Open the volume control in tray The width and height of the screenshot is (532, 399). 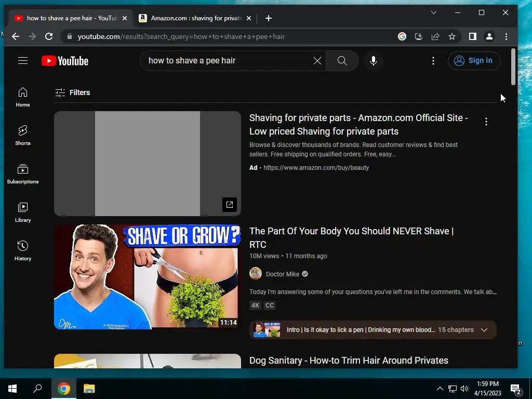click(x=465, y=389)
